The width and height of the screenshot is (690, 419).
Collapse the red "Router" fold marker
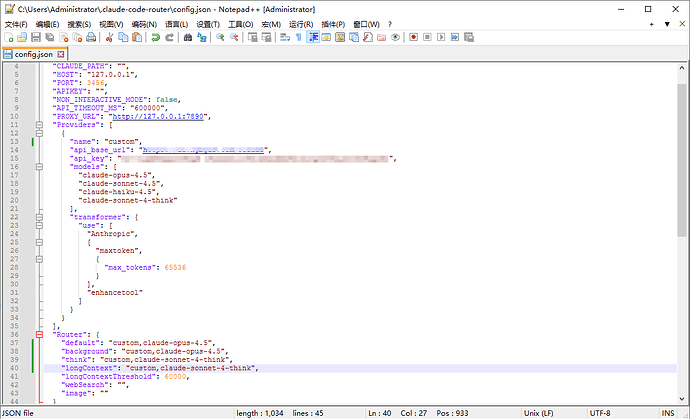coord(39,334)
